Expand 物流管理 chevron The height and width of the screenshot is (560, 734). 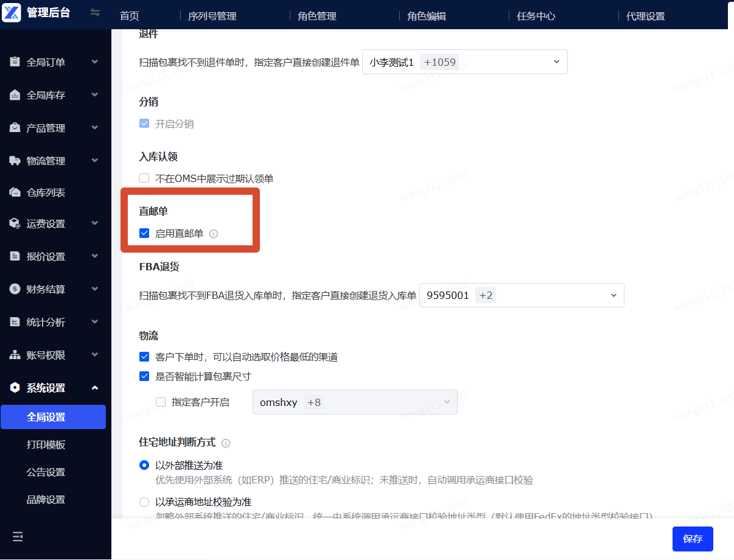tap(94, 161)
